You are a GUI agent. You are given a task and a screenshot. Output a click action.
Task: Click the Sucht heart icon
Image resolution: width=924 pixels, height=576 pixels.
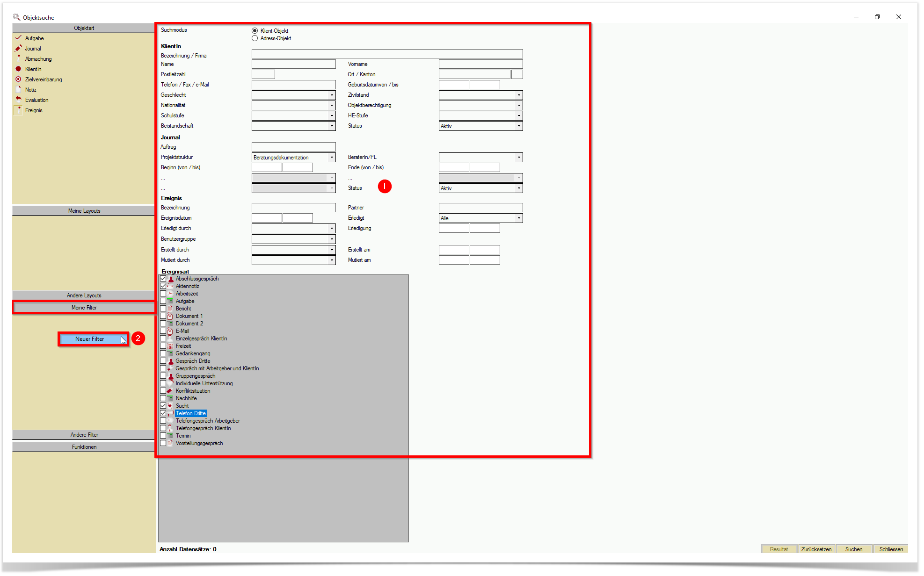point(170,406)
